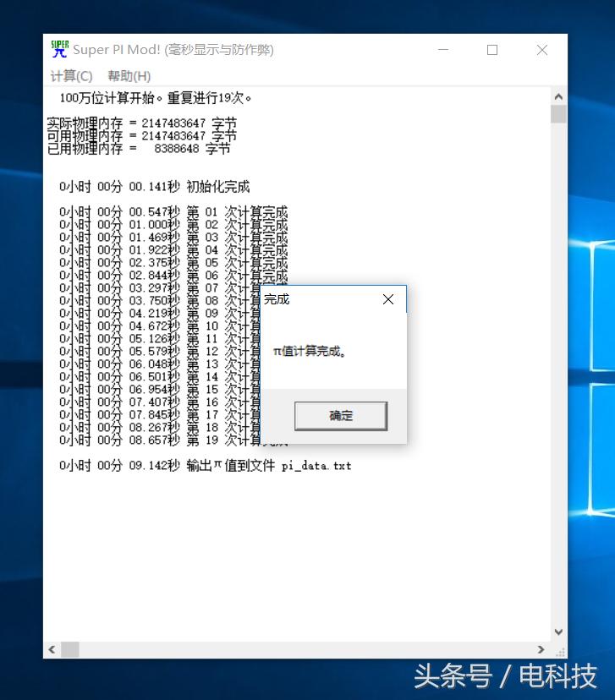Click the Super PI app icon in title bar
615x700 pixels.
tap(59, 49)
